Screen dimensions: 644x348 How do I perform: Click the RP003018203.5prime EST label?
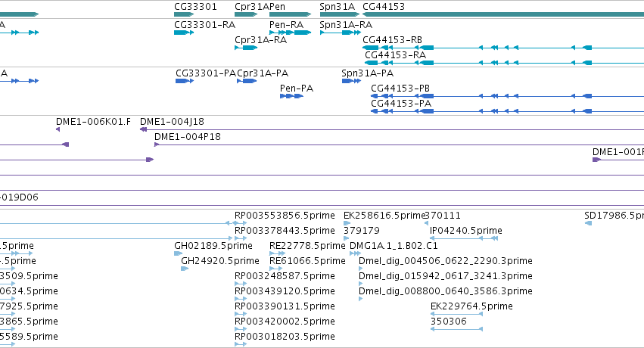285,337
